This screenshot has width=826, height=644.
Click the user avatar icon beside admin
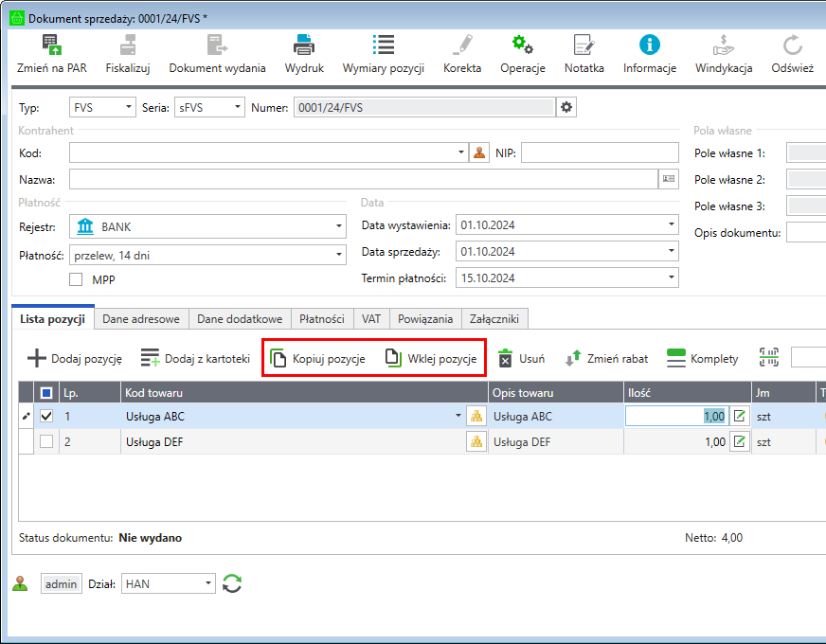point(20,583)
